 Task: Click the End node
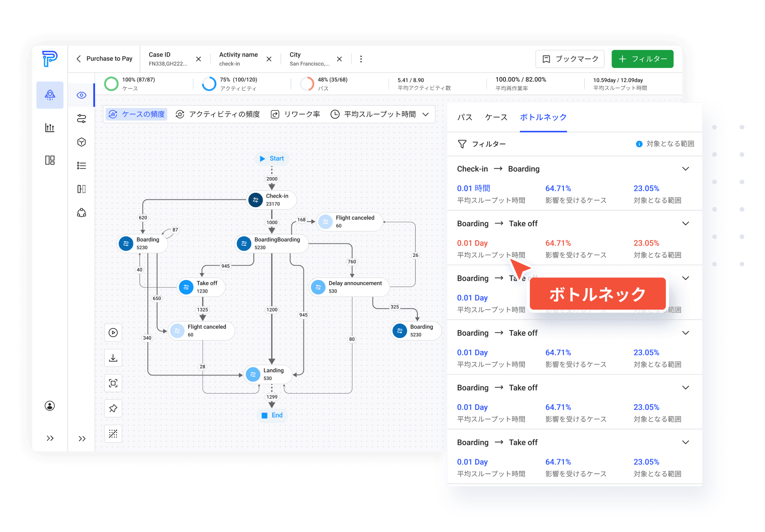272,415
